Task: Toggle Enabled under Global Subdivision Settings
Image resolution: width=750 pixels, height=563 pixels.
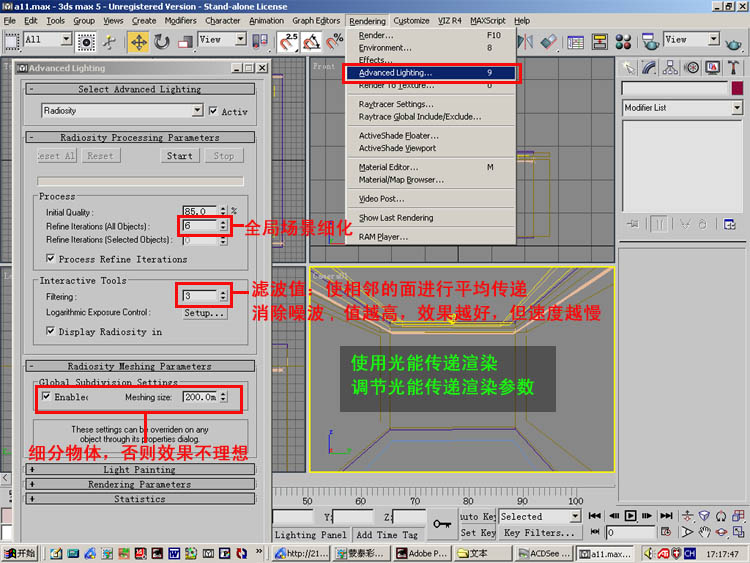Action: tap(46, 397)
